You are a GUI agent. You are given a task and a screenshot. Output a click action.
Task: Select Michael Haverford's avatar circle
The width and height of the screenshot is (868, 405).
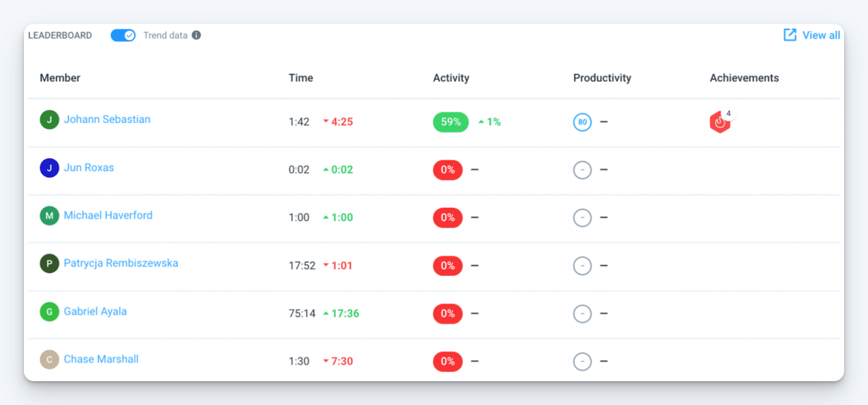tap(49, 216)
